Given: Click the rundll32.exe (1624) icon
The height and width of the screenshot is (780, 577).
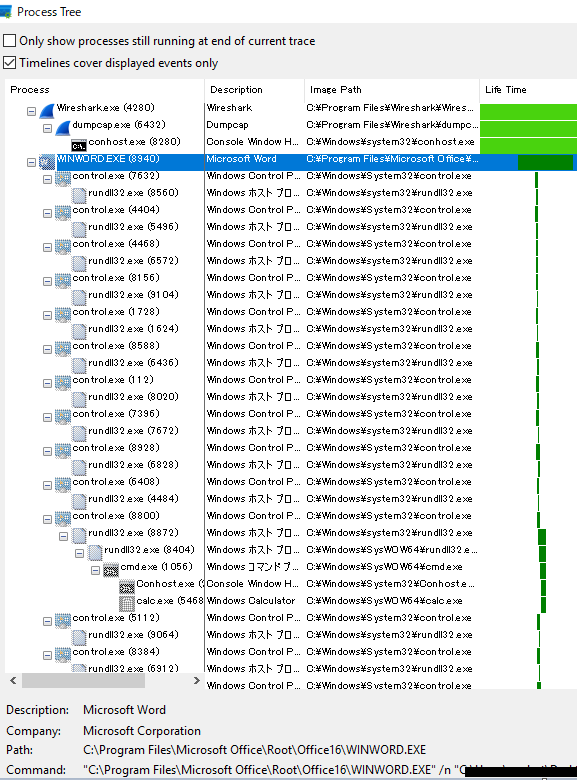Looking at the screenshot, I should (79, 331).
